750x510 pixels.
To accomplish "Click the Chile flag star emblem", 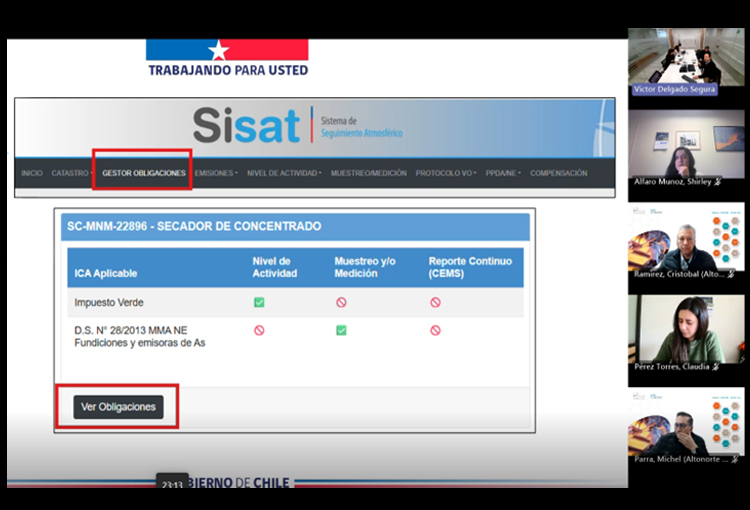I will pos(219,50).
